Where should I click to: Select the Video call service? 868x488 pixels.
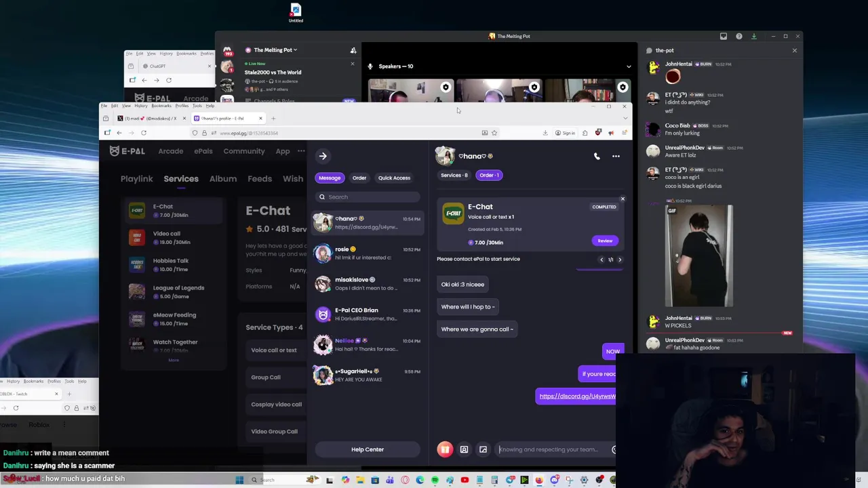[173, 238]
